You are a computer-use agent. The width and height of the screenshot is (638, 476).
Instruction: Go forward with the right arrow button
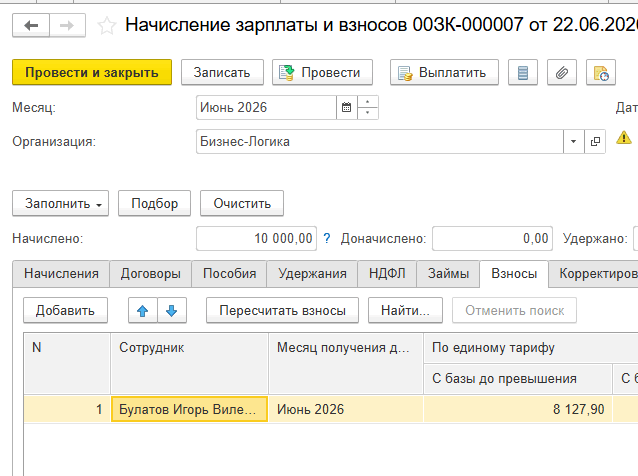68,25
